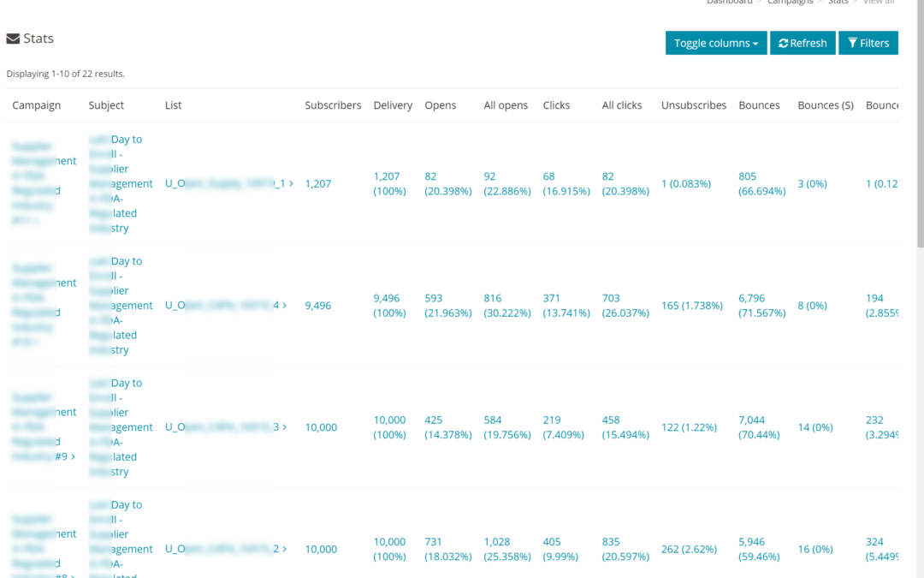924x578 pixels.
Task: Click the Stats envelope icon
Action: coord(13,39)
